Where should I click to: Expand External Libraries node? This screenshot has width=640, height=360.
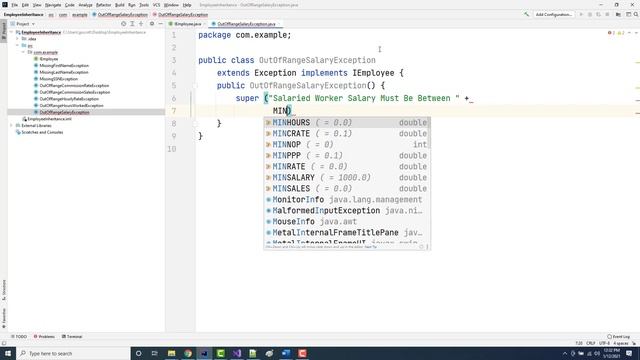pyautogui.click(x=12, y=126)
